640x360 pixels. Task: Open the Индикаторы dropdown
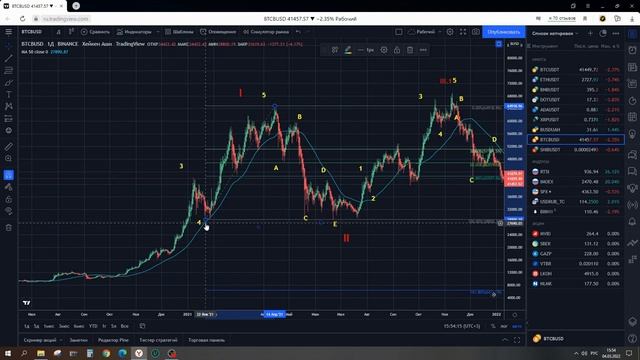[134, 32]
